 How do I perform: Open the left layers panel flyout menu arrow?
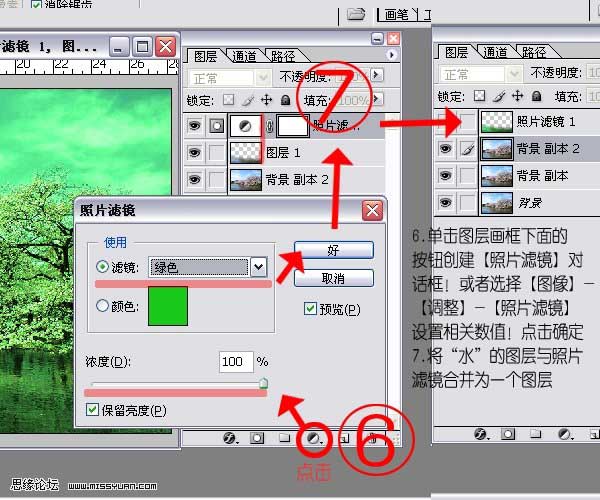(391, 55)
